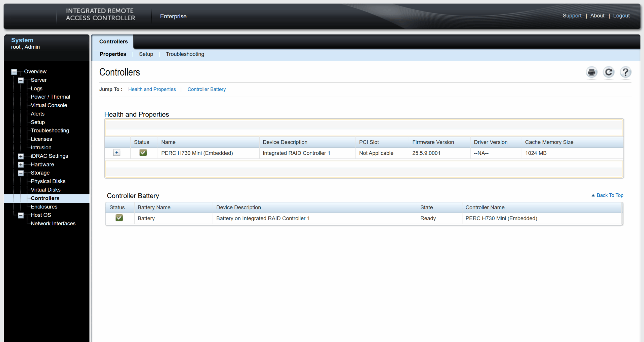The width and height of the screenshot is (644, 342).
Task: Open the Troubleshooting sub-tab
Action: coord(185,54)
